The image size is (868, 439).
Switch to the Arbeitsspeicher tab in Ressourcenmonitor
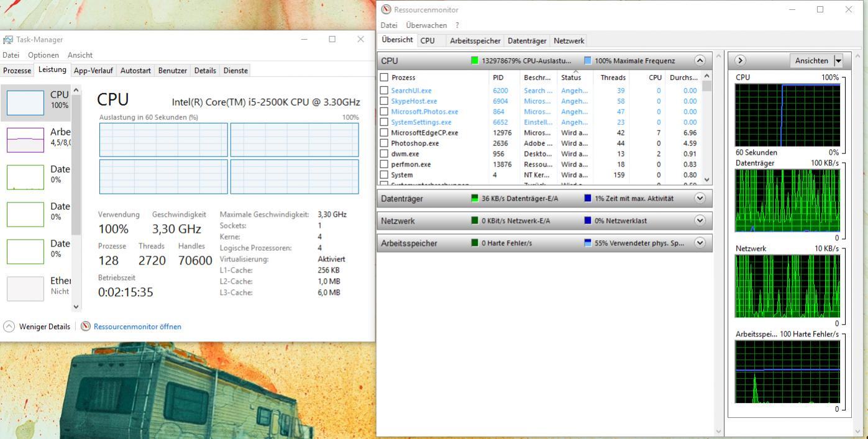(475, 41)
